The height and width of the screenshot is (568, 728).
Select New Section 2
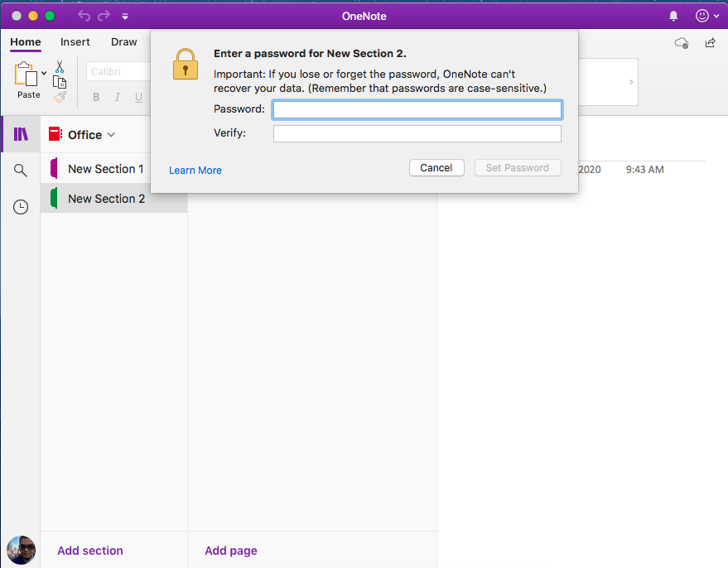[113, 198]
